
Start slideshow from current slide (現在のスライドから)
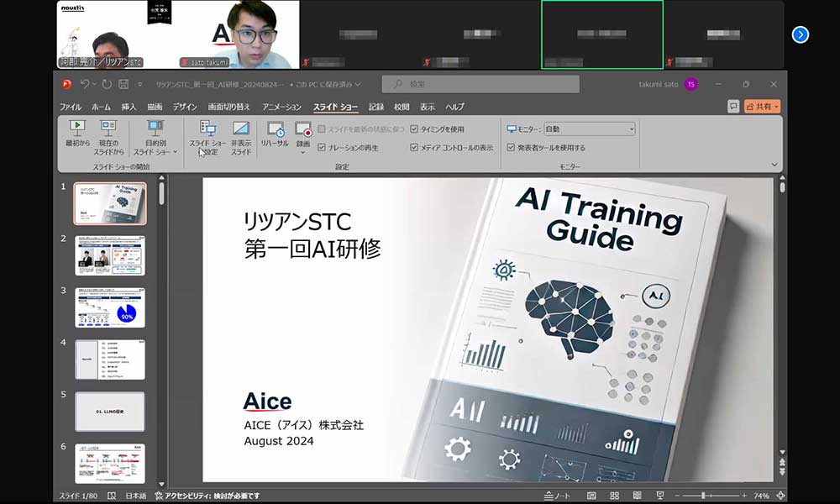(x=108, y=137)
